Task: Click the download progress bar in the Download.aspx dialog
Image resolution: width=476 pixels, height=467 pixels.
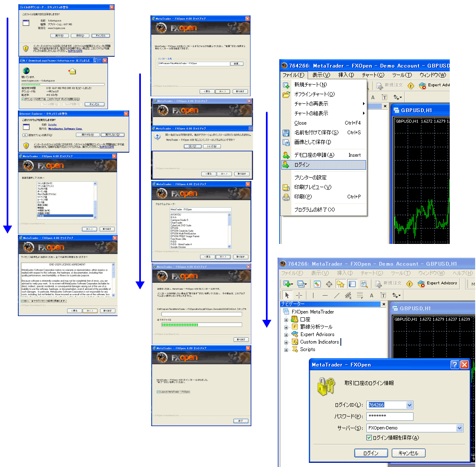Action: point(63,84)
